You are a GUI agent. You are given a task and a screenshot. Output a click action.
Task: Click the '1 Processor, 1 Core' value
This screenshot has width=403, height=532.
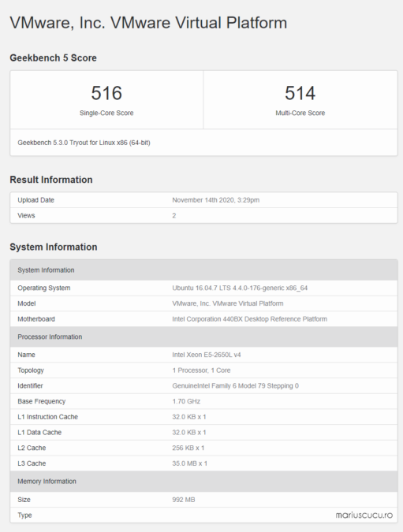coord(201,370)
